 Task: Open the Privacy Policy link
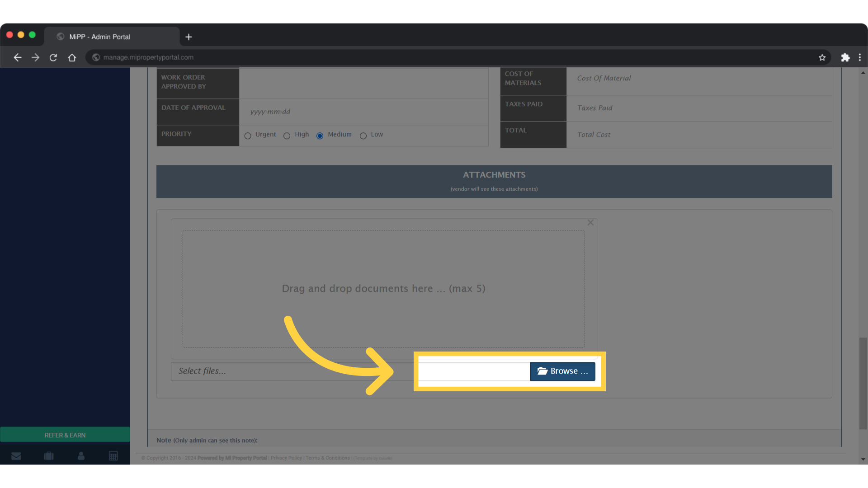(286, 458)
